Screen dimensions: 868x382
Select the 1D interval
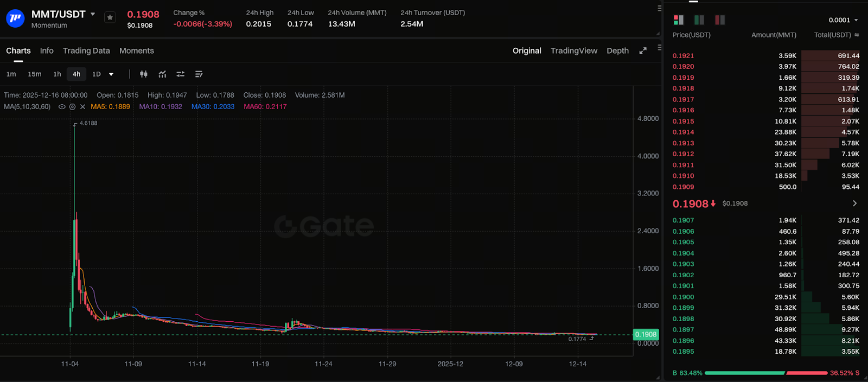coord(97,74)
